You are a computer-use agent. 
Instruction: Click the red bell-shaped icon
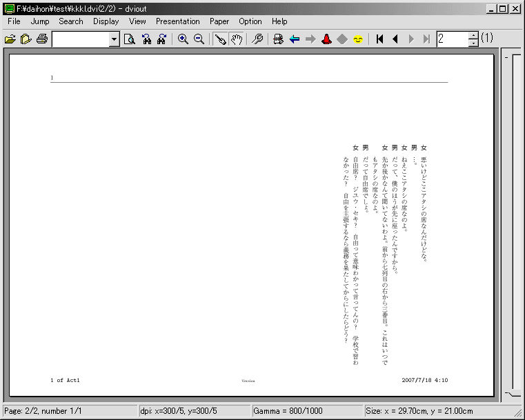point(326,39)
